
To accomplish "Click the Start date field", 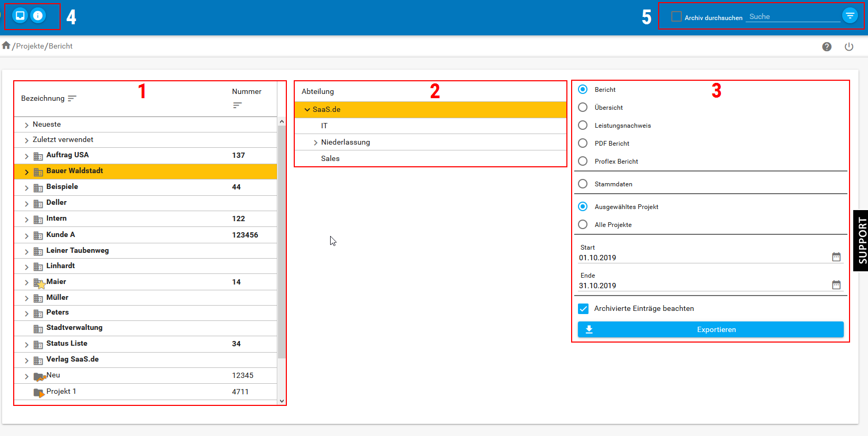I will (x=704, y=258).
